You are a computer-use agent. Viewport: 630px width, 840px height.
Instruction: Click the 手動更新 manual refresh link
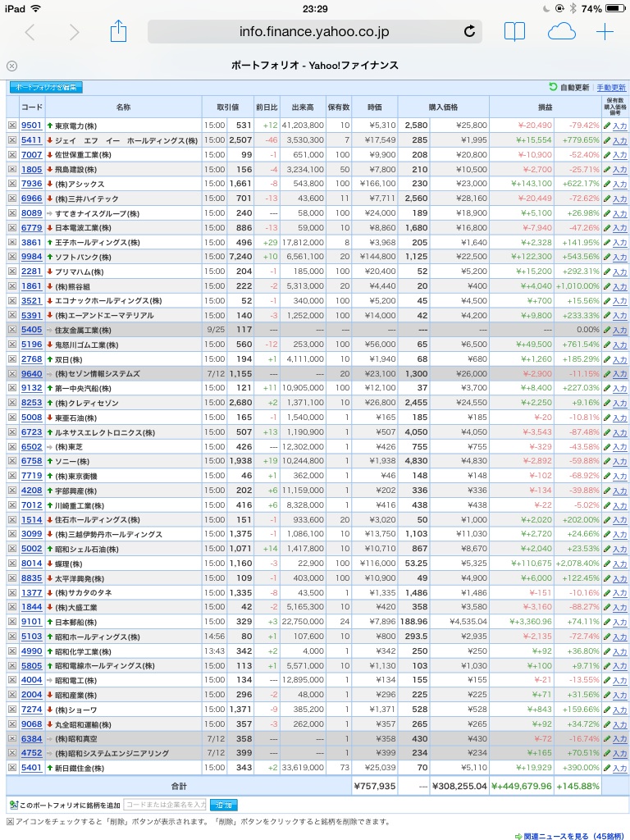611,87
